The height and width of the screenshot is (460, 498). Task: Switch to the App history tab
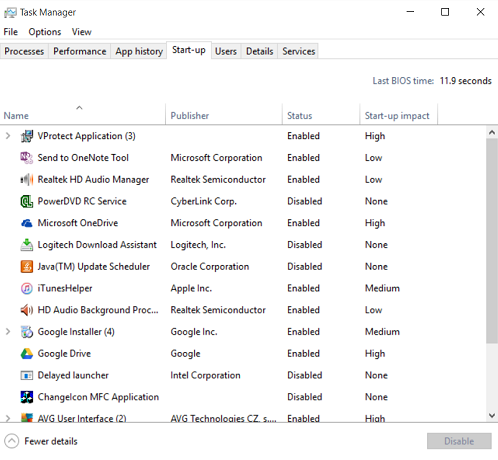(x=139, y=51)
